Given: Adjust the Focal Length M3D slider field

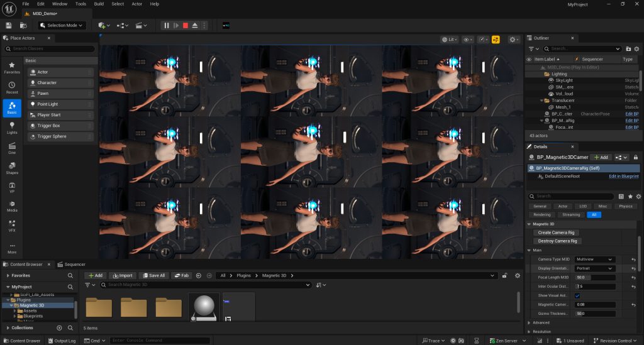Looking at the screenshot, I should pyautogui.click(x=594, y=277).
